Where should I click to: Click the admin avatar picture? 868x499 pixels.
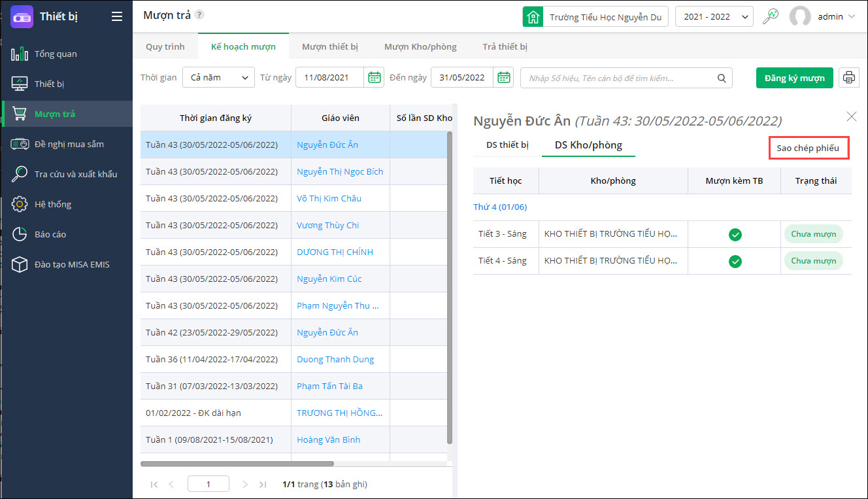(800, 16)
